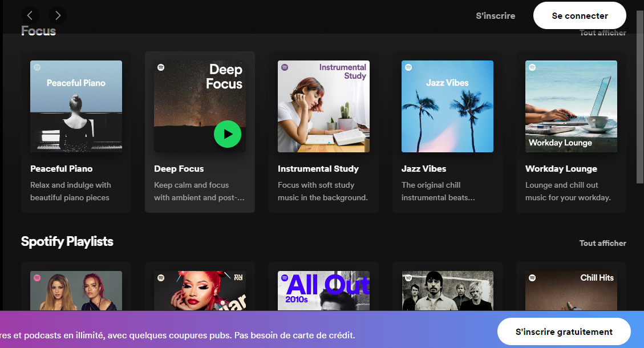Show all Focus playlists via Tout afficher
644x348 pixels.
point(602,33)
